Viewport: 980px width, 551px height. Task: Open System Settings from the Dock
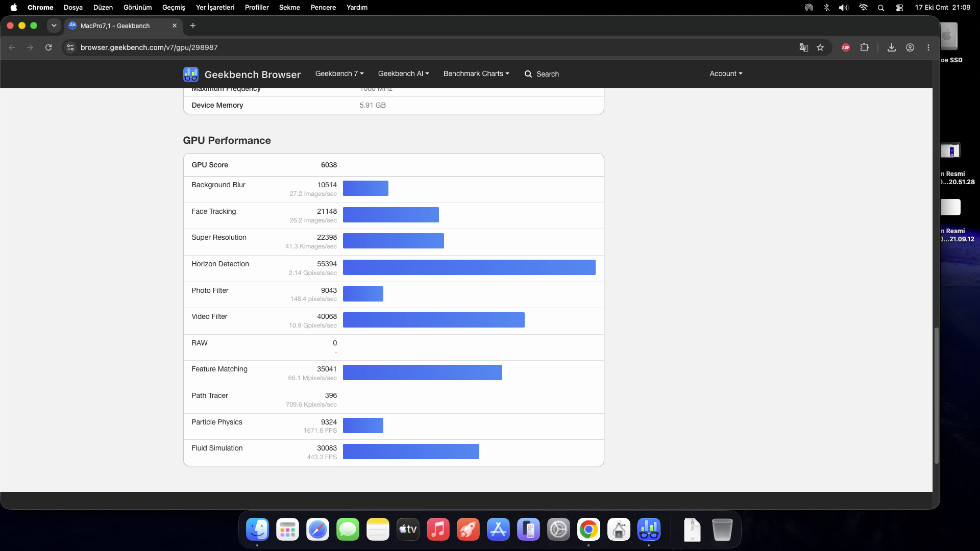tap(558, 530)
